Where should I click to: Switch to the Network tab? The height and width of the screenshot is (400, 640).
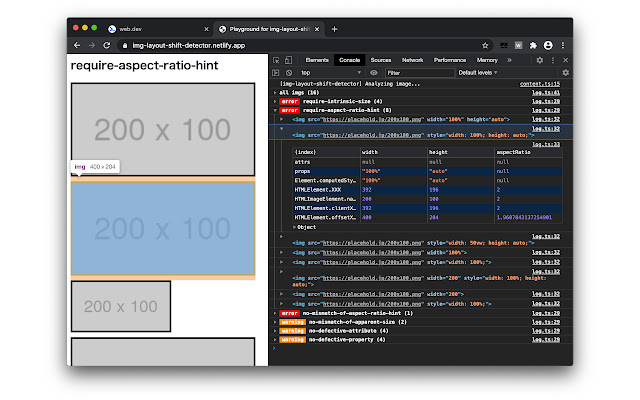click(412, 60)
